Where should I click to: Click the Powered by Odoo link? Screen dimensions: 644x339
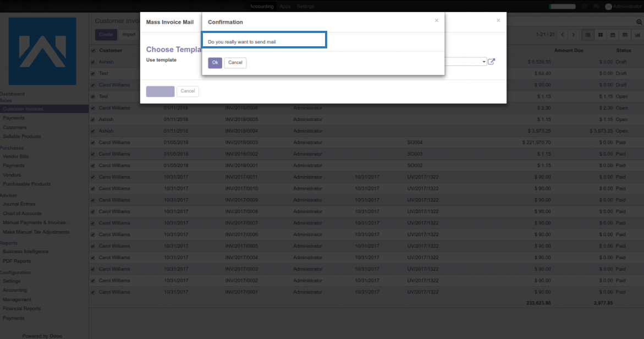[x=42, y=336]
